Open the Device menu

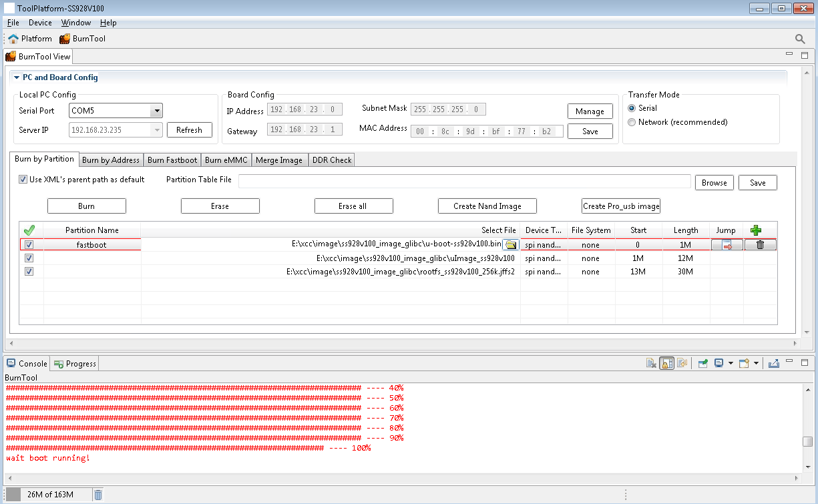click(x=40, y=23)
